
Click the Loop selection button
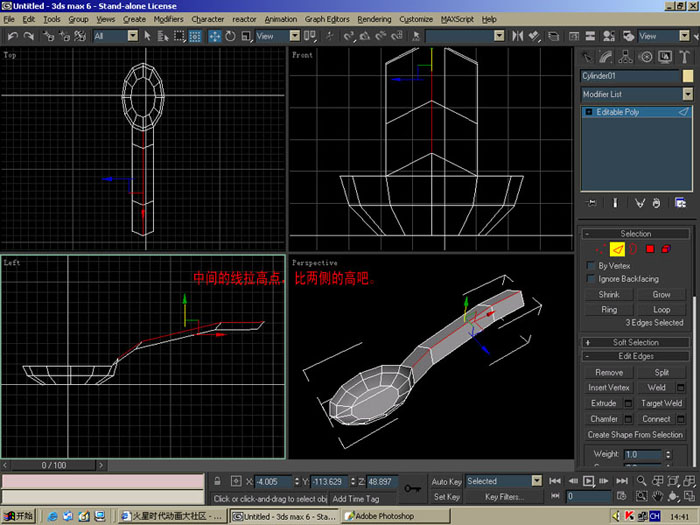click(661, 310)
